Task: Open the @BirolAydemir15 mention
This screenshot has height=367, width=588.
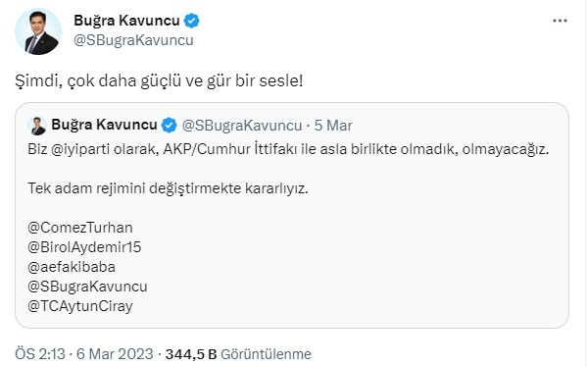Action: [x=84, y=247]
